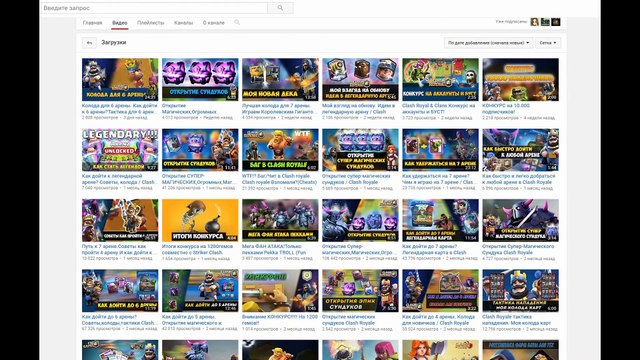
Task: Focus the Введите запрос search field
Action: point(154,8)
